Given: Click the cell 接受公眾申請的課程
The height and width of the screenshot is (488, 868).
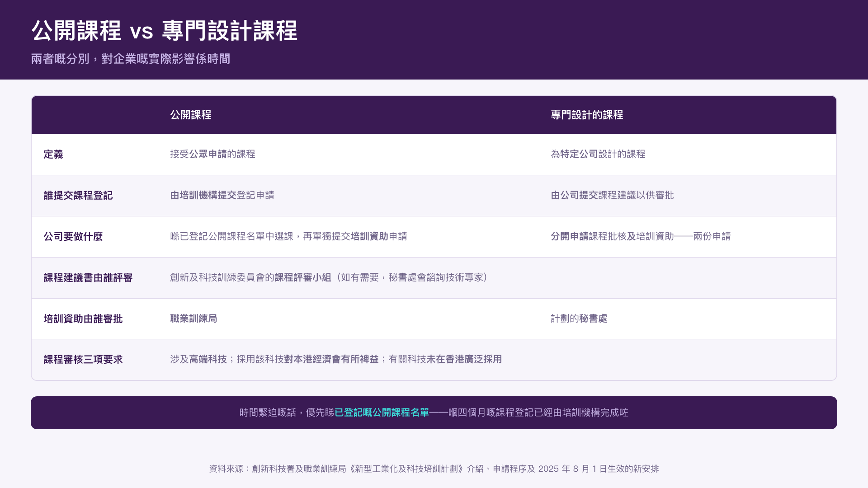Looking at the screenshot, I should click(x=212, y=154).
